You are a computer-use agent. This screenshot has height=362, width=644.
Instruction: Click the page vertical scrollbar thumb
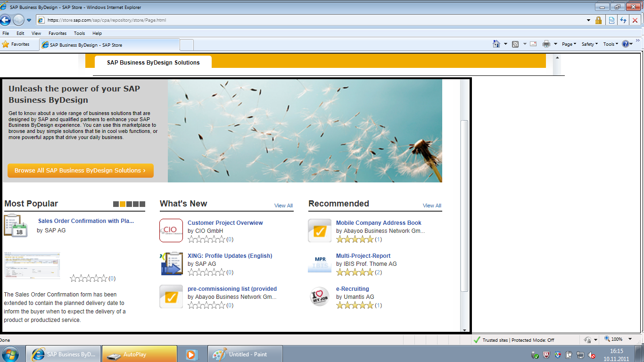[464, 206]
